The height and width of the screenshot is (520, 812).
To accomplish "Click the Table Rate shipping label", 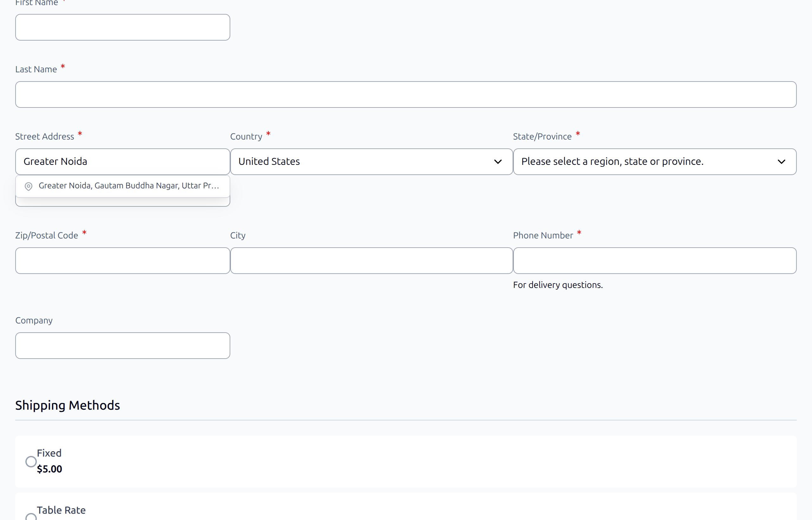I will (x=61, y=510).
